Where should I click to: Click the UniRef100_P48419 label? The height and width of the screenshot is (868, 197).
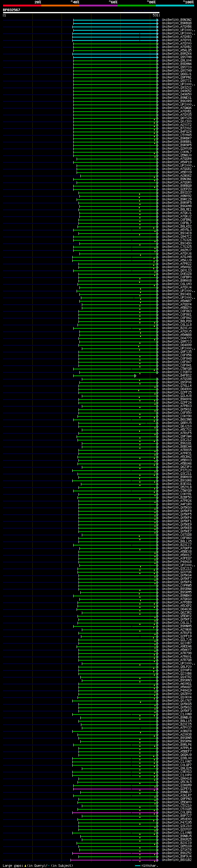tap(177, 691)
